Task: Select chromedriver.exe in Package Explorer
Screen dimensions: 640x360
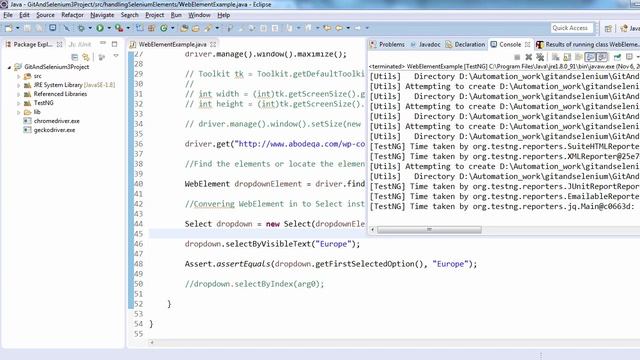Action: pyautogui.click(x=52, y=121)
